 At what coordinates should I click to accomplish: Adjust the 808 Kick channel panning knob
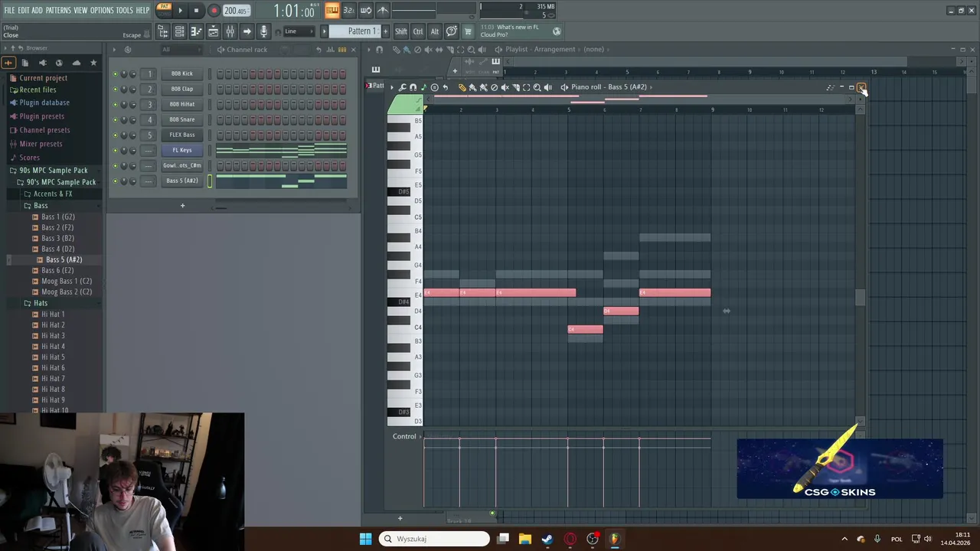click(x=124, y=73)
